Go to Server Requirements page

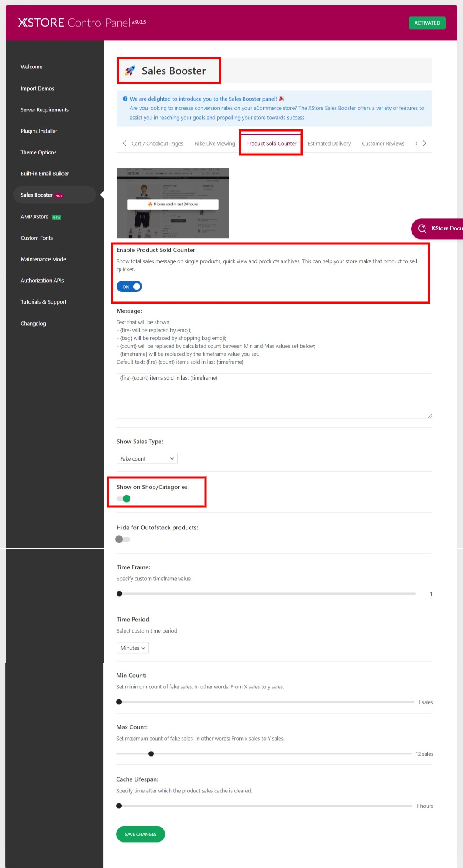pyautogui.click(x=44, y=110)
